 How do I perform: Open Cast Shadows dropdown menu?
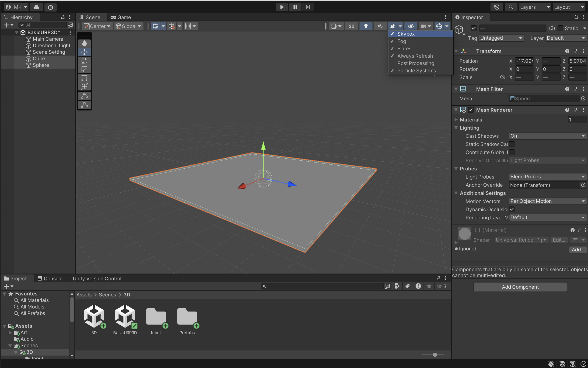coord(547,136)
